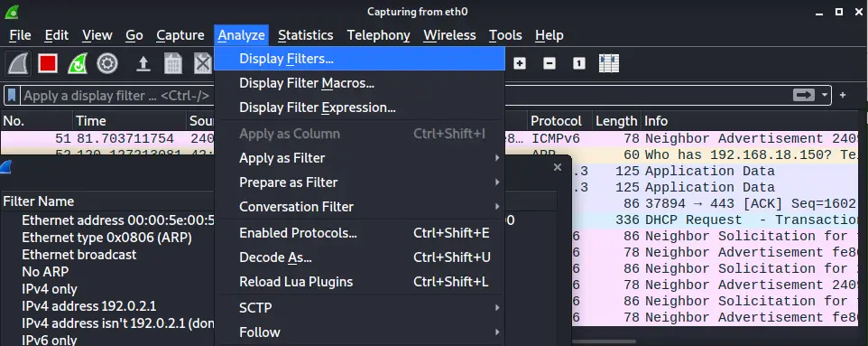Zoom in with the plus magnifier icon
The width and height of the screenshot is (868, 346).
[519, 63]
